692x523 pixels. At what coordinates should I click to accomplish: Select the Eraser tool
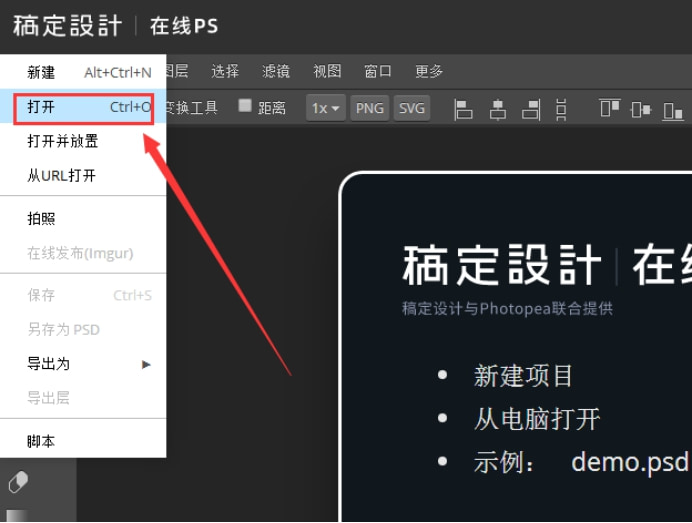point(19,482)
